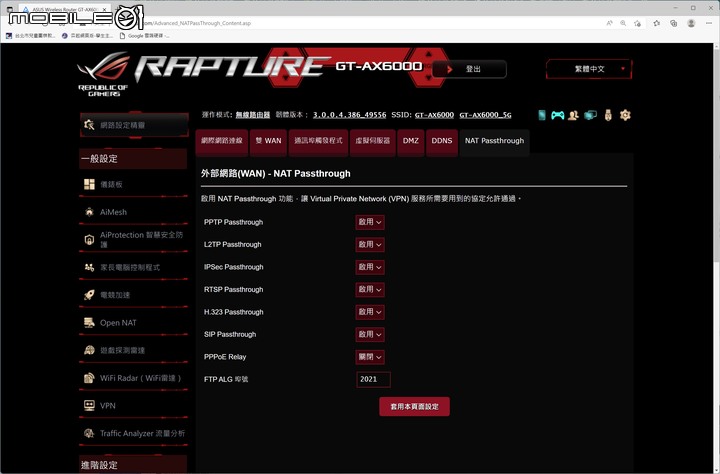
Task: Click the 一般設定 section header
Action: [x=133, y=158]
